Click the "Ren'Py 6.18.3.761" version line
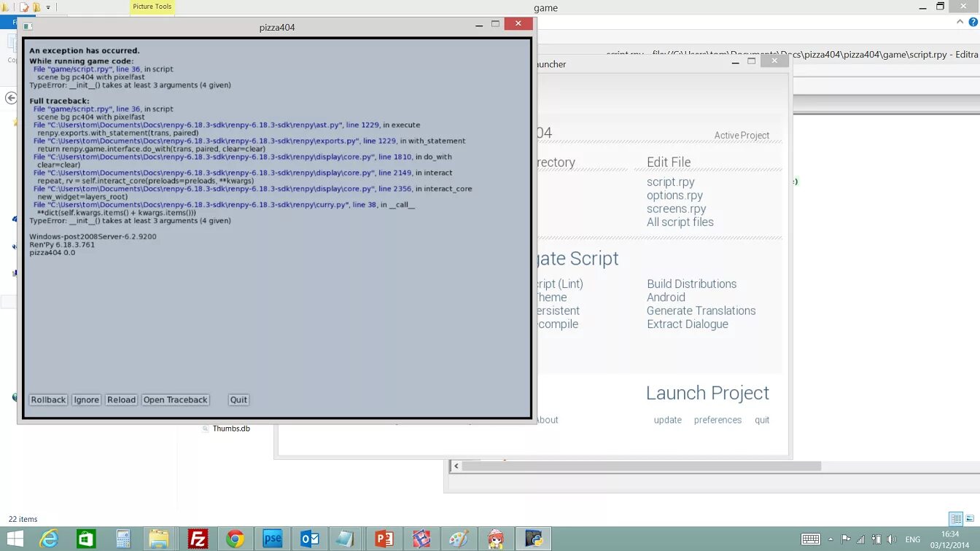This screenshot has height=551, width=980. point(62,245)
